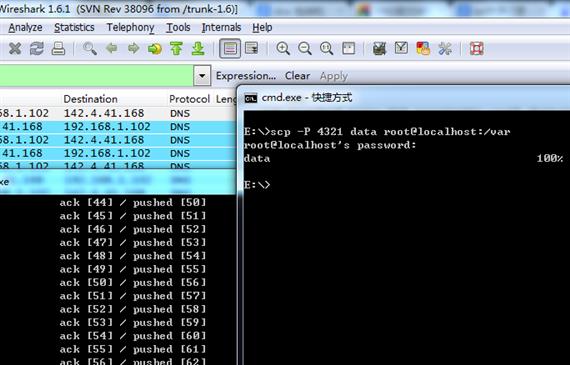Click the Clear filter button

[x=297, y=76]
